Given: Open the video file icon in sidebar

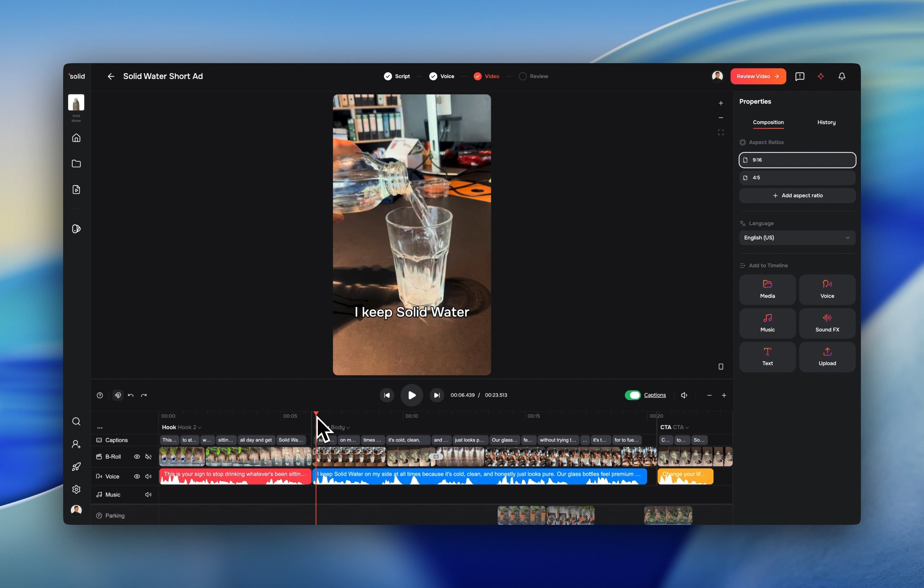Looking at the screenshot, I should [76, 190].
